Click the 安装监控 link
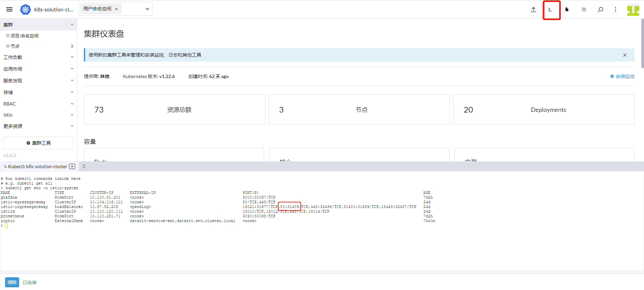The width and height of the screenshot is (644, 290). (x=622, y=76)
